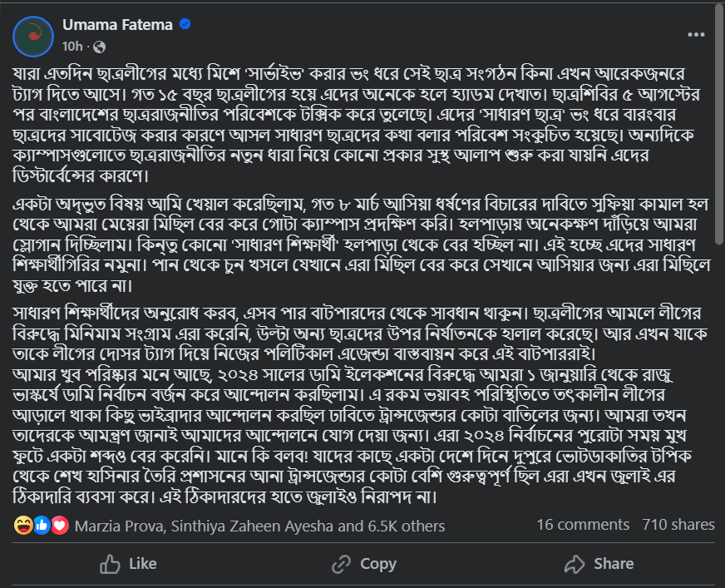Screen dimensions: 725x588
Task: Click the globe public audience icon
Action: point(99,46)
